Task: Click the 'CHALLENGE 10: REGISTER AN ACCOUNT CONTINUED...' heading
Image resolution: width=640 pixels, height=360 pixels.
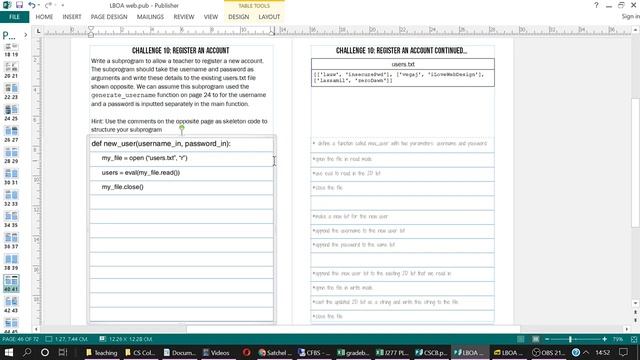Action: 401,51
